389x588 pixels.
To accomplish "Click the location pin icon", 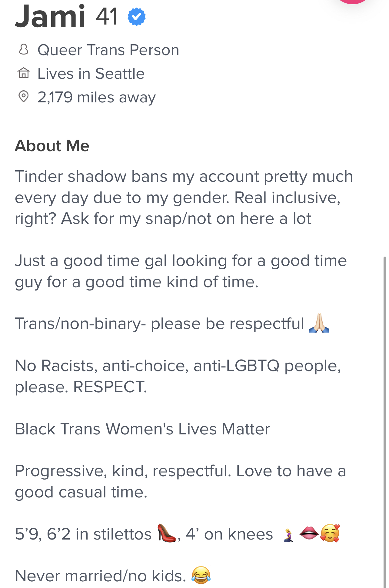I will tap(23, 97).
